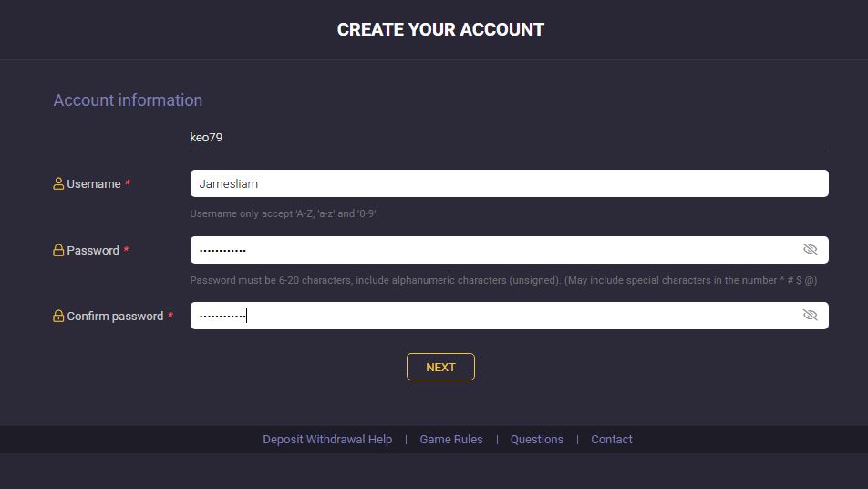Click the username rules hint text
Image resolution: width=868 pixels, height=489 pixels.
coord(284,213)
